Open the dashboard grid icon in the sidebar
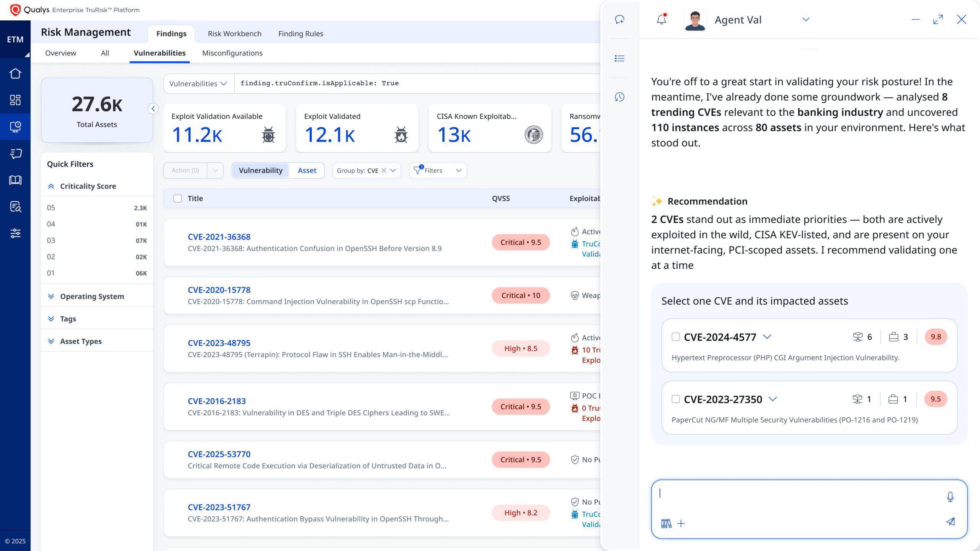Image resolution: width=980 pixels, height=551 pixels. (x=15, y=100)
